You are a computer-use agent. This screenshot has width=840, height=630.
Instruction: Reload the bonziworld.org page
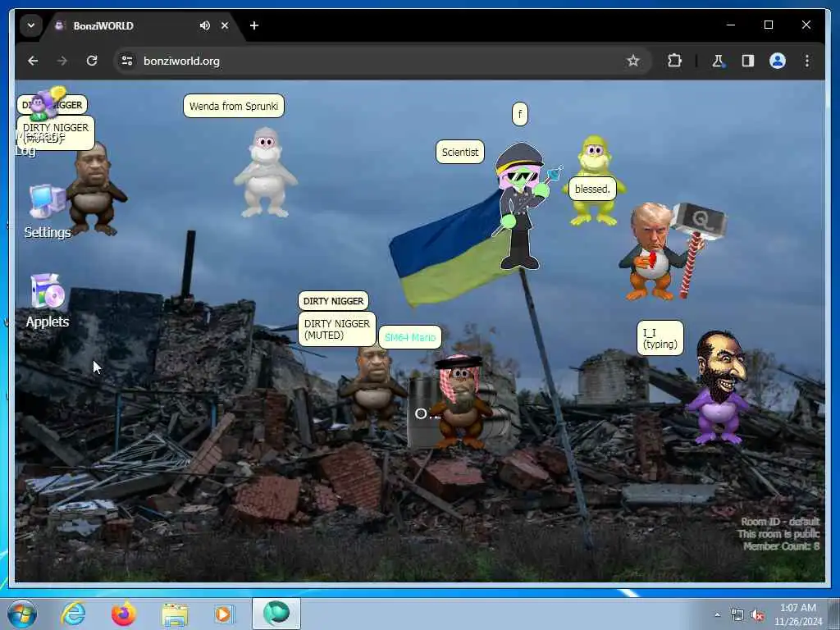coord(92,61)
